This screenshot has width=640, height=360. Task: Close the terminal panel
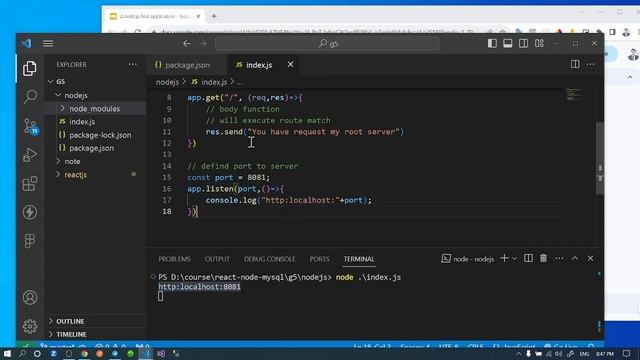(x=591, y=258)
